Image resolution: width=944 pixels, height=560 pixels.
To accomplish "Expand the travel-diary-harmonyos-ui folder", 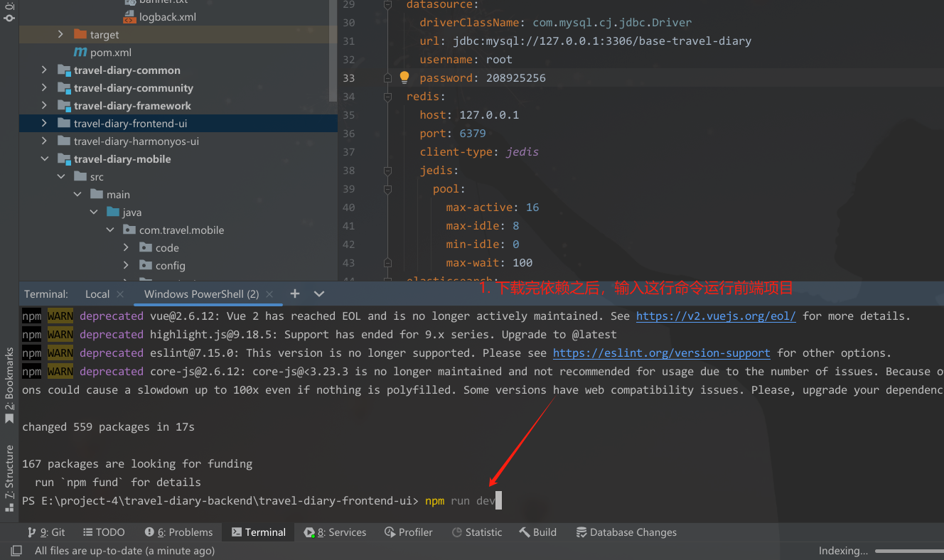I will pos(44,141).
